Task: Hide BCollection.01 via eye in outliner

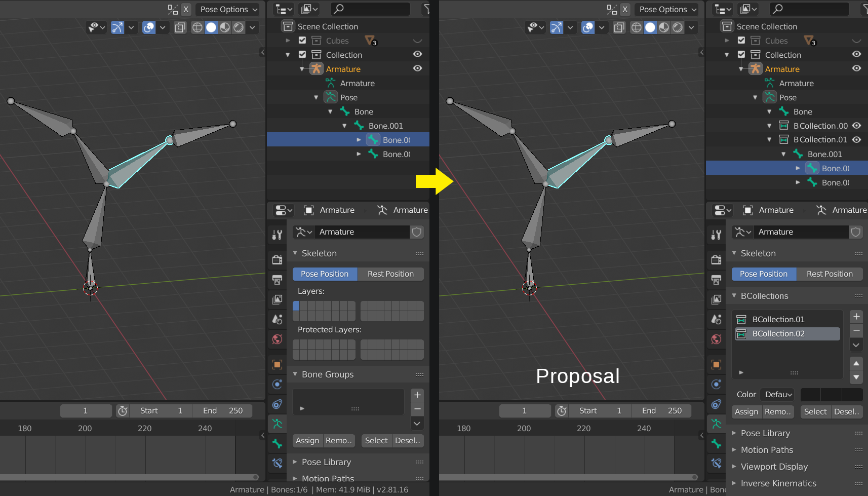Action: point(856,139)
